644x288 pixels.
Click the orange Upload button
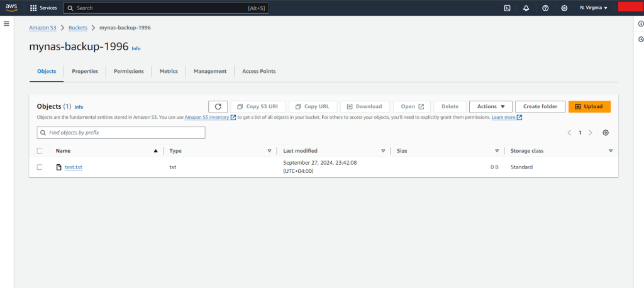coord(589,107)
